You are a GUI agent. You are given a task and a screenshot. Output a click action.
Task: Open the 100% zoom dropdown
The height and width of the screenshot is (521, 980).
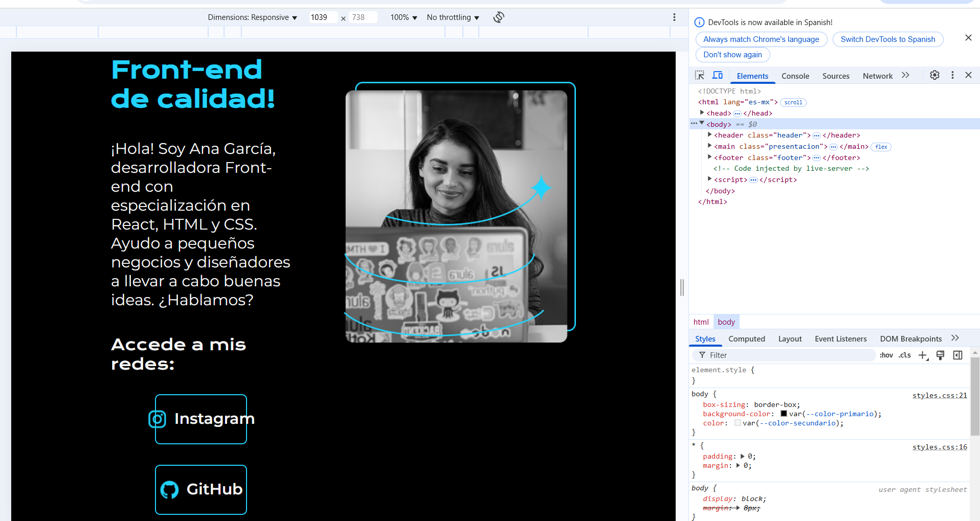coord(404,17)
